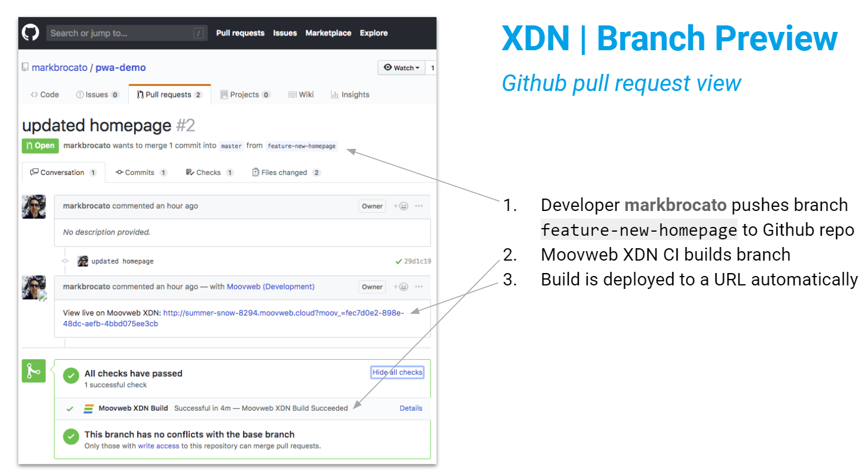Switch to the Insights tab
Viewport: 868px width, 471px height.
tap(350, 95)
